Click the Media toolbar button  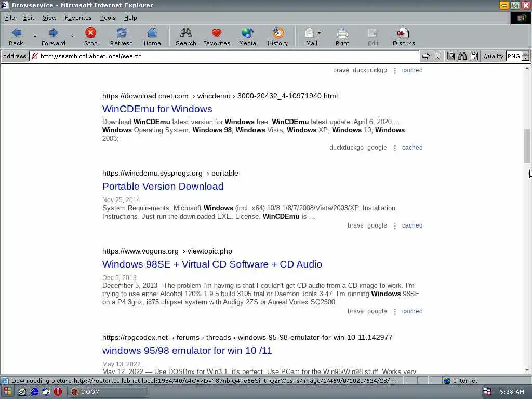click(247, 37)
